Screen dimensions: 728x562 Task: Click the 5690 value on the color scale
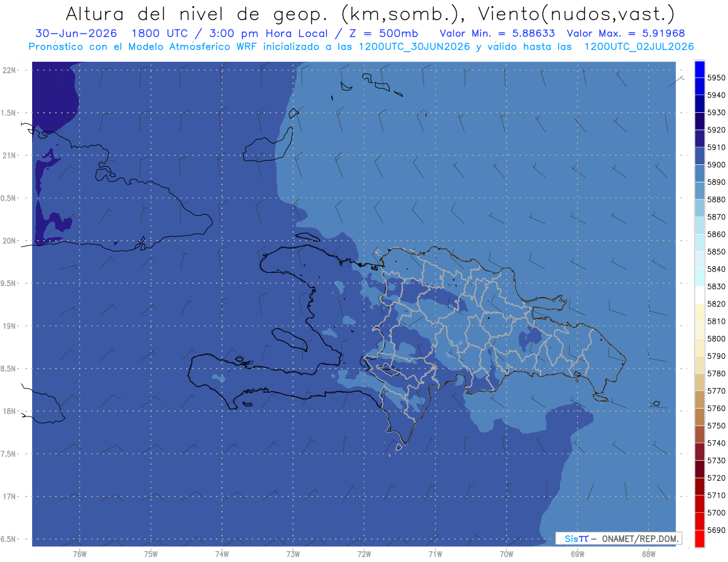[x=716, y=530]
